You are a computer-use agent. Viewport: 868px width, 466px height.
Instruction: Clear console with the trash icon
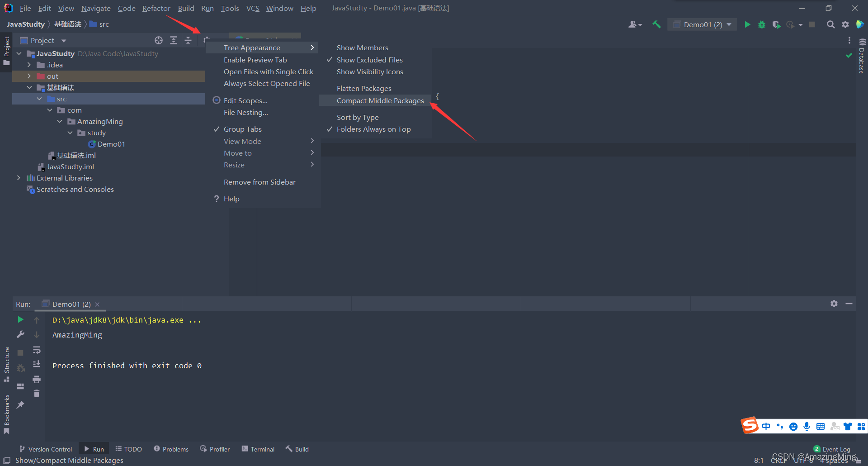point(37,394)
